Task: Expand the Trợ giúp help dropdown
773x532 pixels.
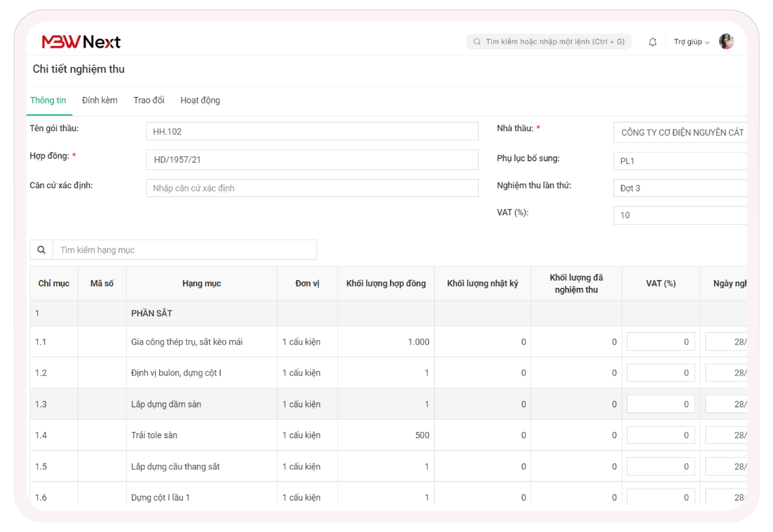Action: pyautogui.click(x=692, y=42)
